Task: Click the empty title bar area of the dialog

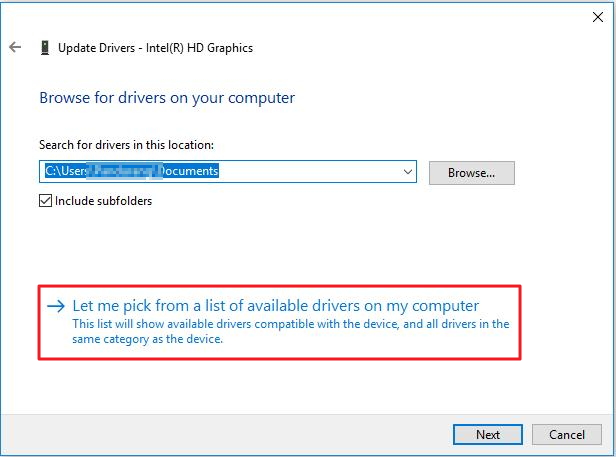Action: 300,16
